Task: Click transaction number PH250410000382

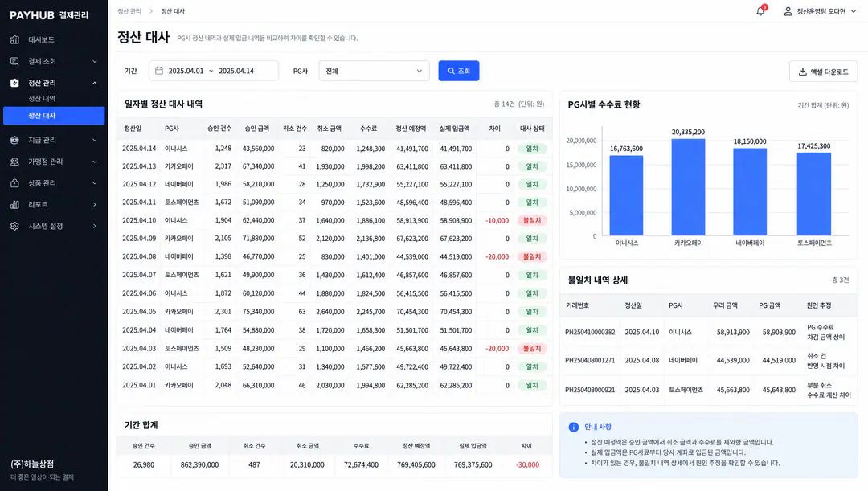Action: (x=590, y=333)
